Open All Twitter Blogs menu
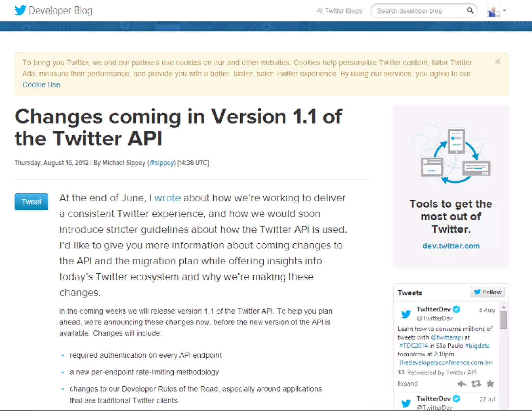Image resolution: width=532 pixels, height=411 pixels. point(339,11)
